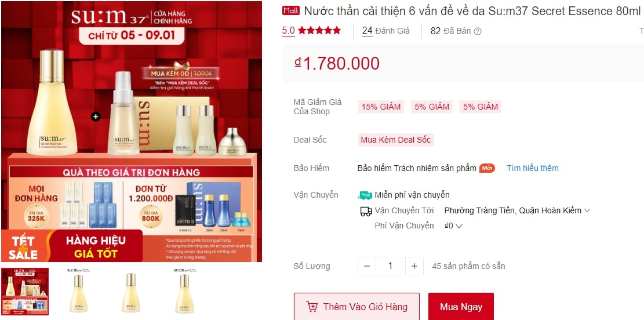Select the 15% GIẢM voucher tag
Screen dimensions: 644x320
[381, 107]
